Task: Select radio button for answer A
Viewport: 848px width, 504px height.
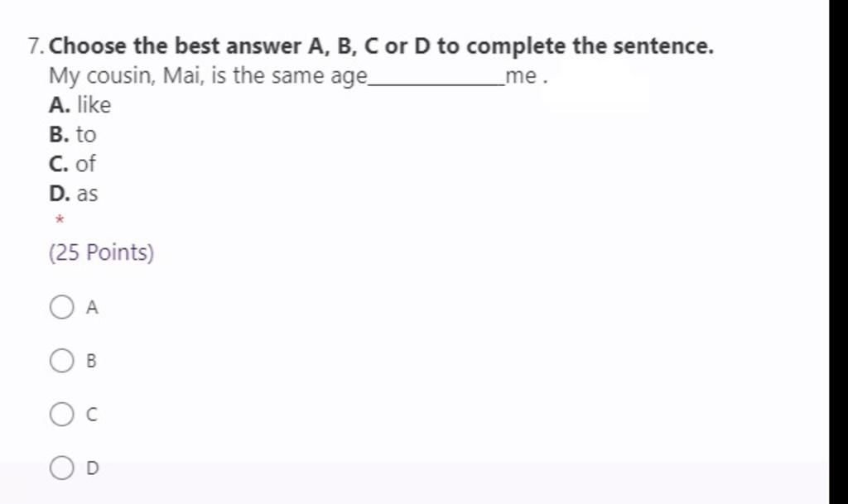Action: 61,307
